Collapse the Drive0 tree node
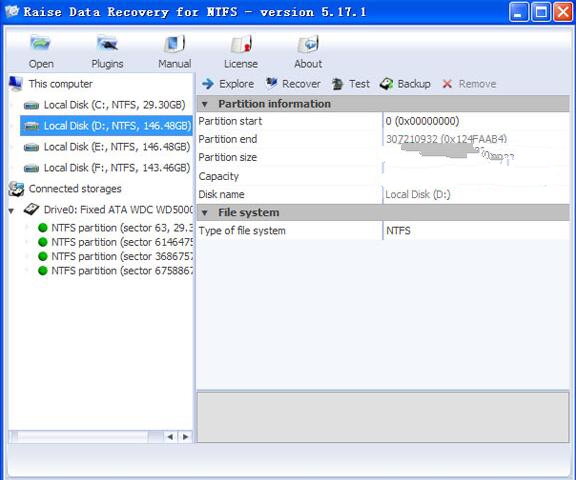Viewport: 576px width, 480px height. point(11,211)
